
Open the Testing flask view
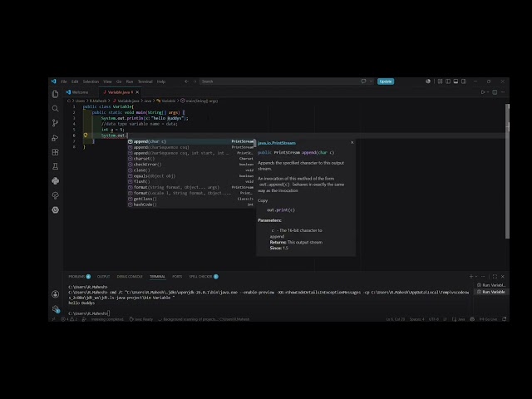click(56, 166)
